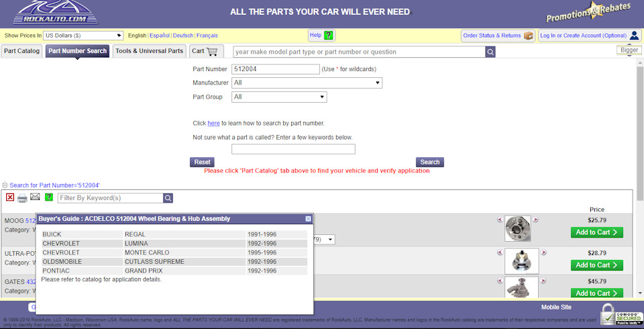Image resolution: width=644 pixels, height=329 pixels.
Task: Open the currency dropdown showing US Dollars
Action: pyautogui.click(x=83, y=36)
